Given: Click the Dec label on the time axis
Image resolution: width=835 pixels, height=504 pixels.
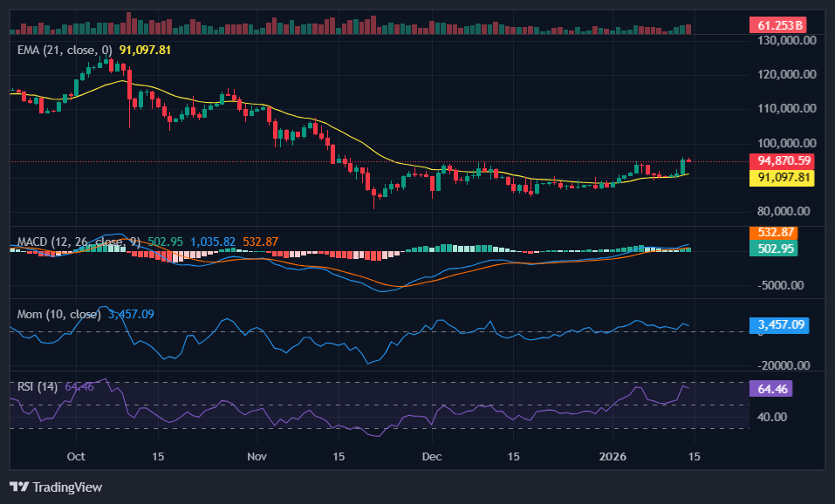Looking at the screenshot, I should click(431, 456).
